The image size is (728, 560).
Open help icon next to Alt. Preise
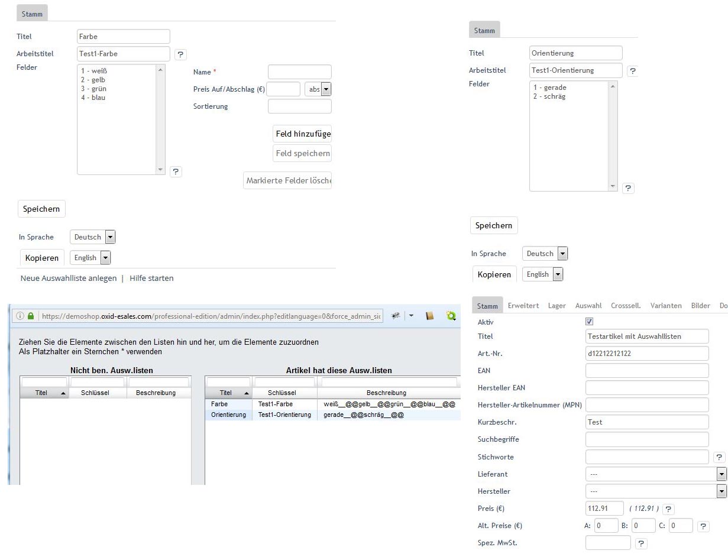point(703,526)
